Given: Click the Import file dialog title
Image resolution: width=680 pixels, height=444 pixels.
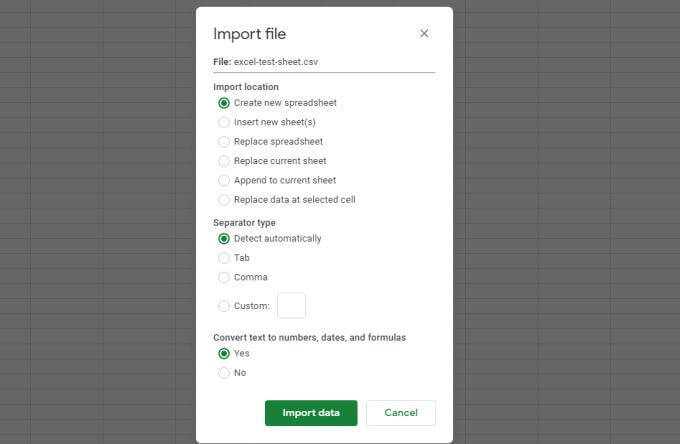Looking at the screenshot, I should pyautogui.click(x=249, y=34).
